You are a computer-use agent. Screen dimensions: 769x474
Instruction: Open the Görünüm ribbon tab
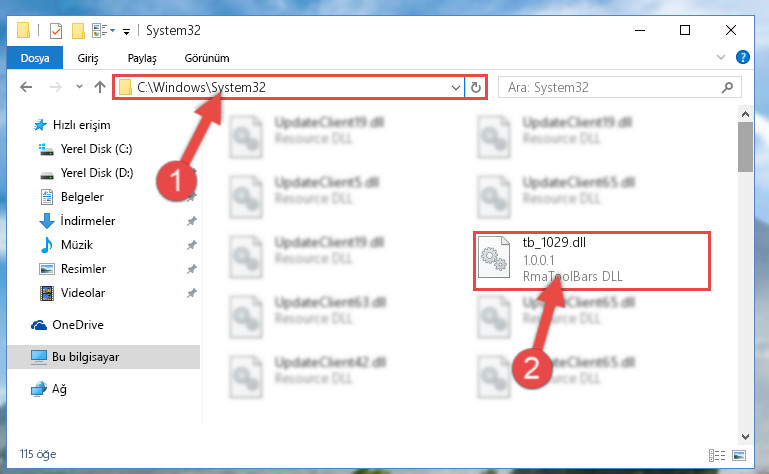click(206, 58)
